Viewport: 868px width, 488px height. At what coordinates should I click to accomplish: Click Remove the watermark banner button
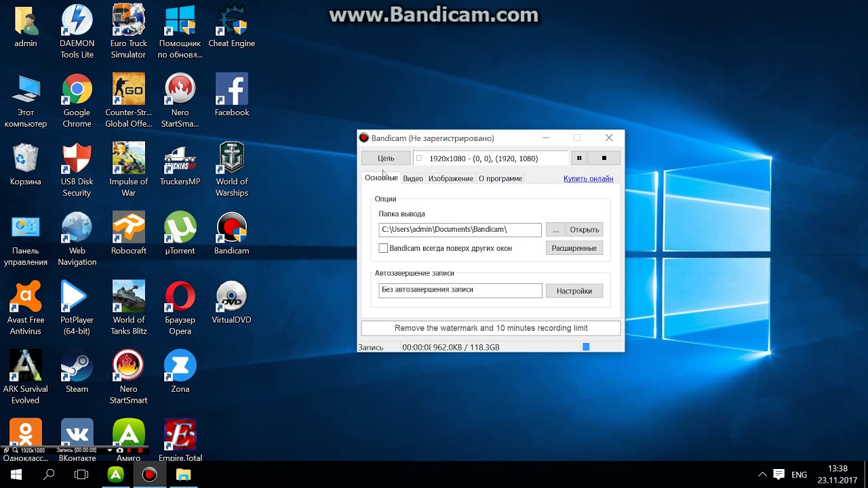click(x=491, y=328)
